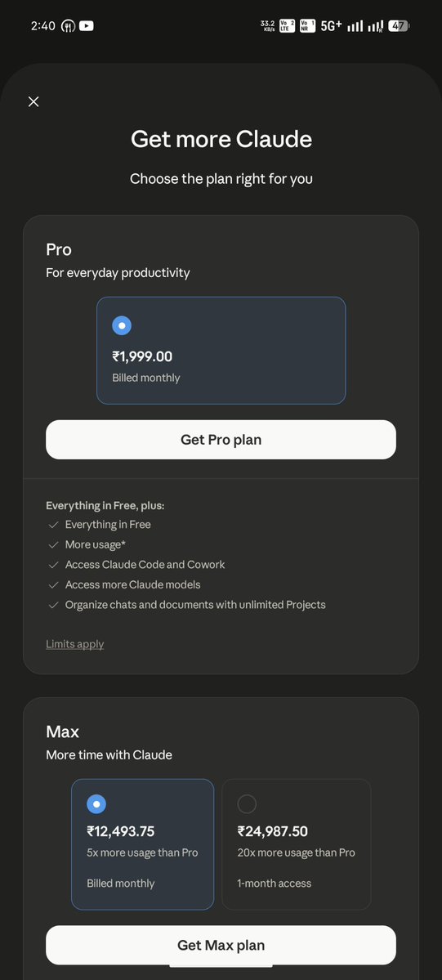The width and height of the screenshot is (442, 980).
Task: Select the ₹12,493.75 5x Max radio button
Action: 96,803
